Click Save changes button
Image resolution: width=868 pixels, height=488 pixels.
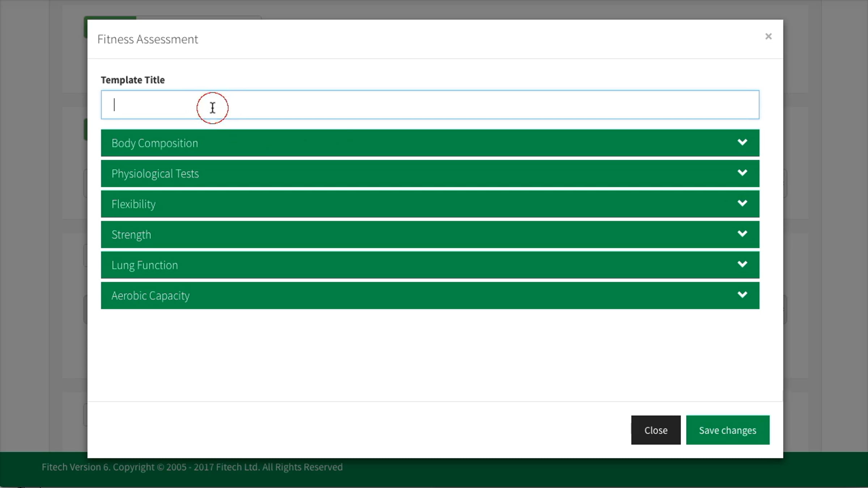coord(728,430)
